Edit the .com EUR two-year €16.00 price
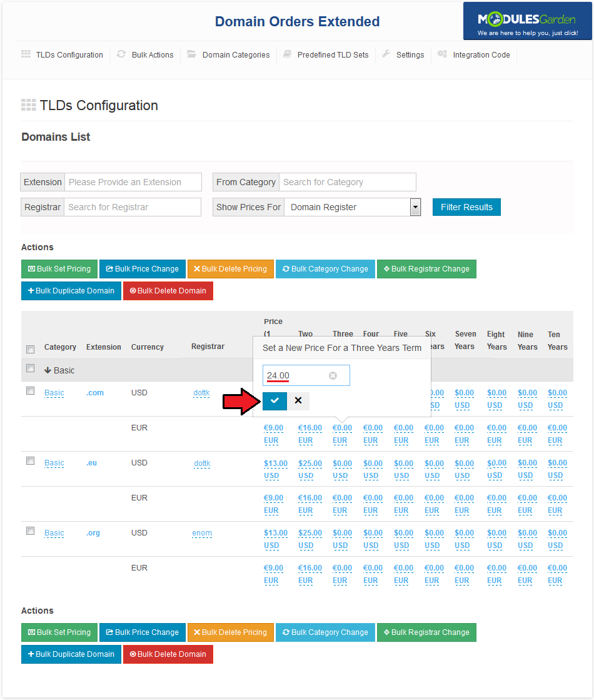This screenshot has width=594, height=700. [x=310, y=434]
